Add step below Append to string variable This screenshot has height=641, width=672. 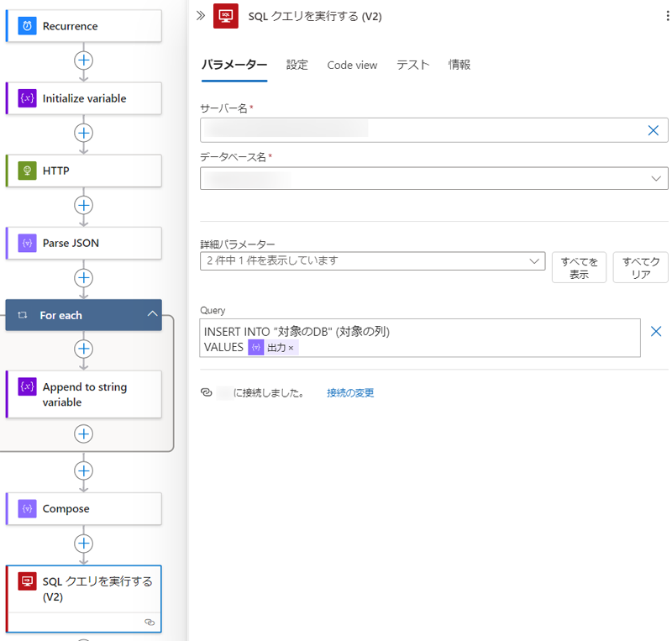[83, 433]
